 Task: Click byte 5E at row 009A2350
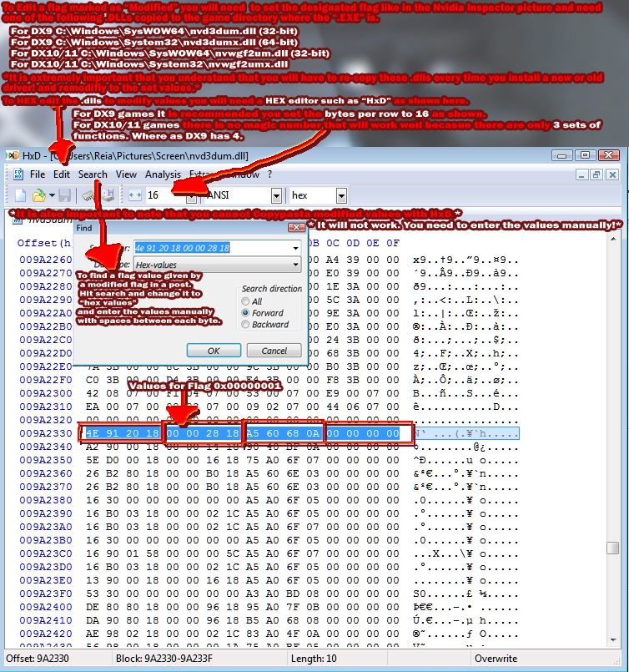click(x=93, y=460)
